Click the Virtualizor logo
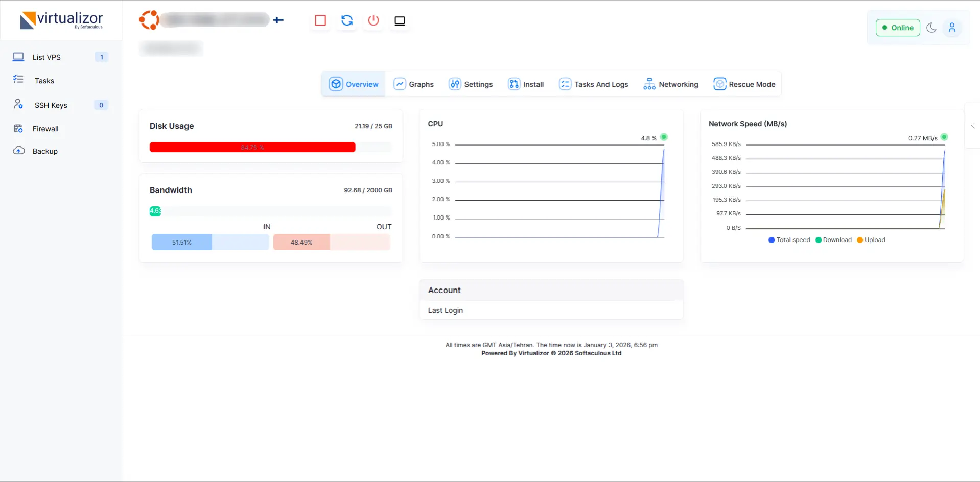This screenshot has width=980, height=482. (x=61, y=20)
